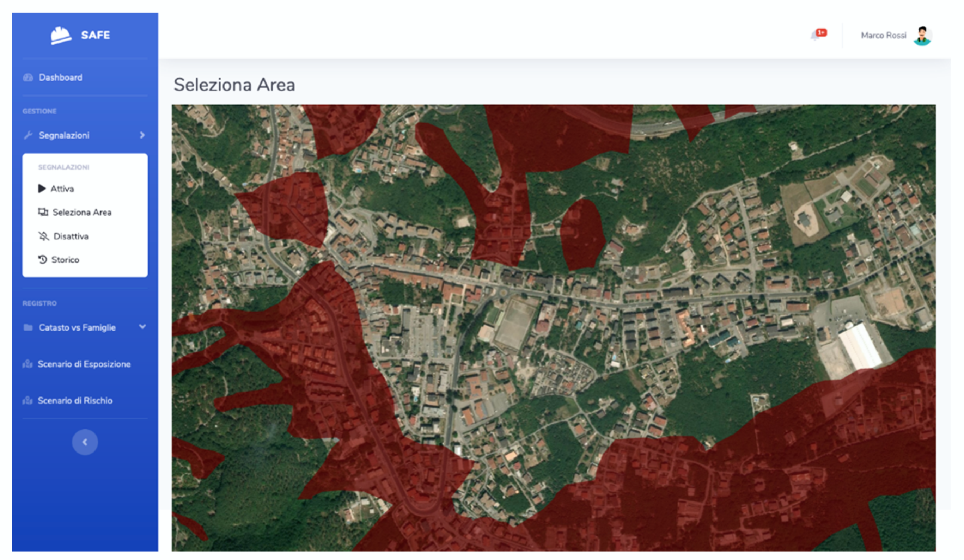Click the Segnalazioni wrench icon
Screen dimensions: 964x560
(x=28, y=135)
